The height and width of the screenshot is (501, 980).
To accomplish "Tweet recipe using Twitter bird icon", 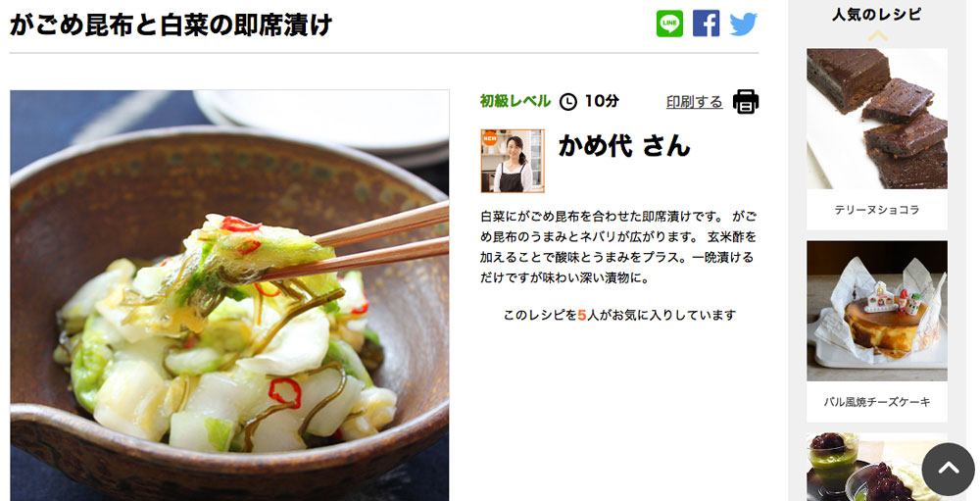I will click(744, 25).
